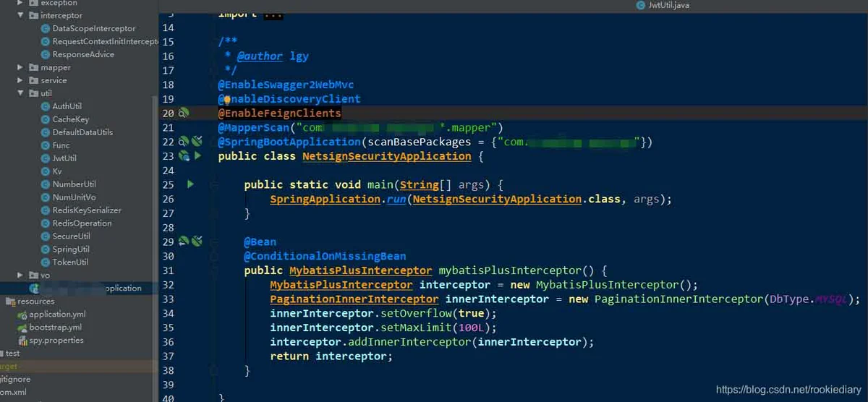Open bootstrap.yml in the resources folder

pos(55,328)
